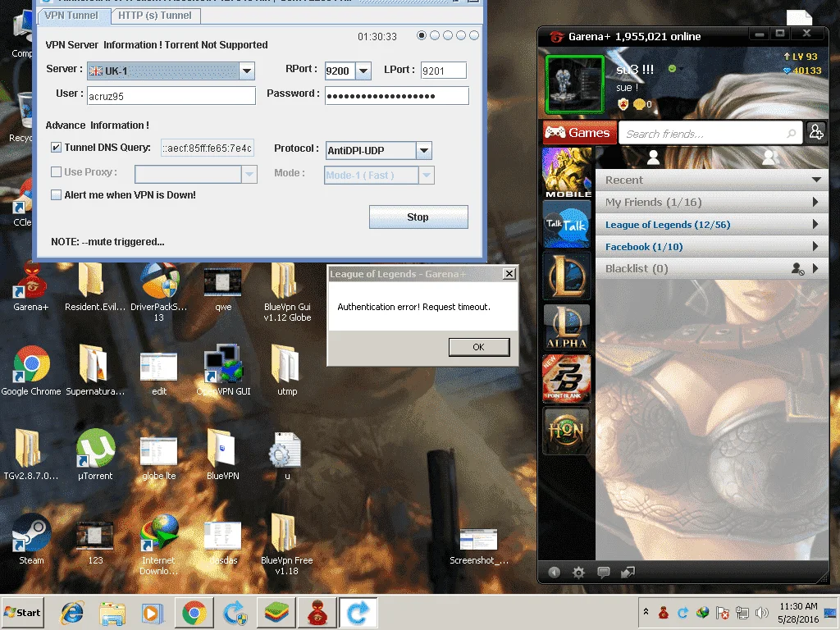The height and width of the screenshot is (630, 840).
Task: Click the volume icon in system tray
Action: (761, 612)
